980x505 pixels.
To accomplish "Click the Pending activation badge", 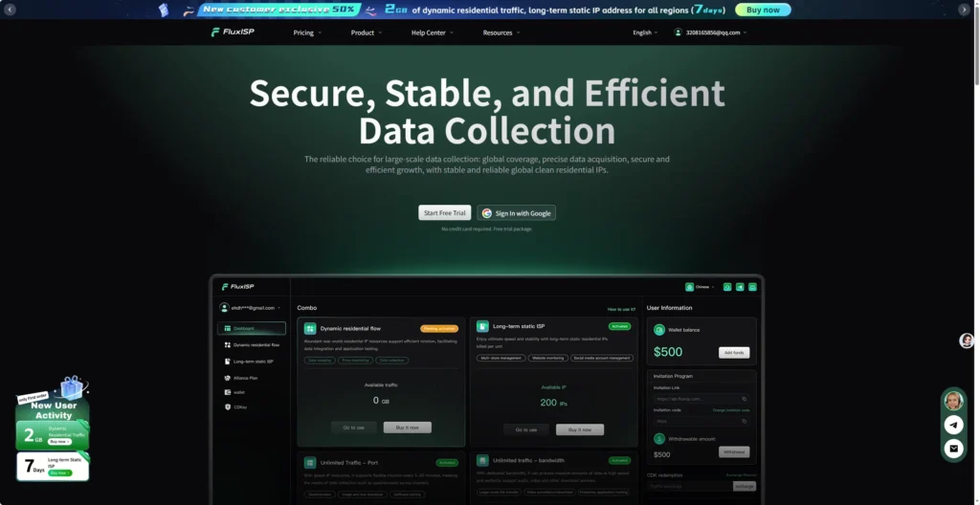I will pyautogui.click(x=439, y=328).
